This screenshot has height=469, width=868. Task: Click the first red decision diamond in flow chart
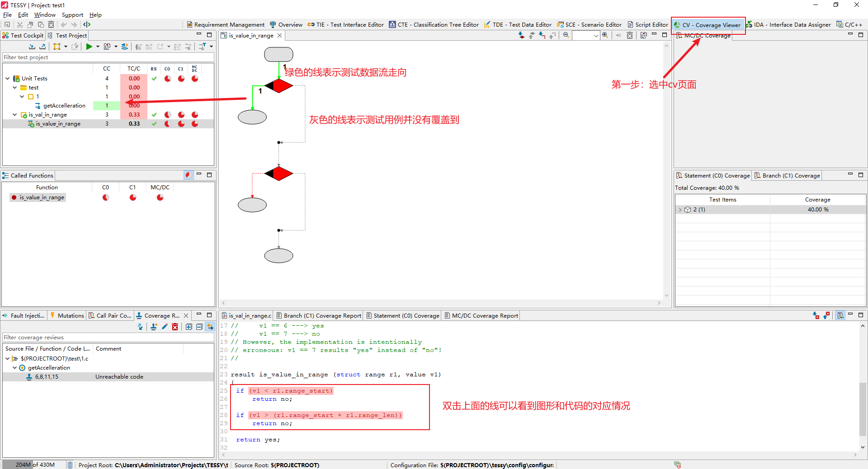[x=279, y=85]
